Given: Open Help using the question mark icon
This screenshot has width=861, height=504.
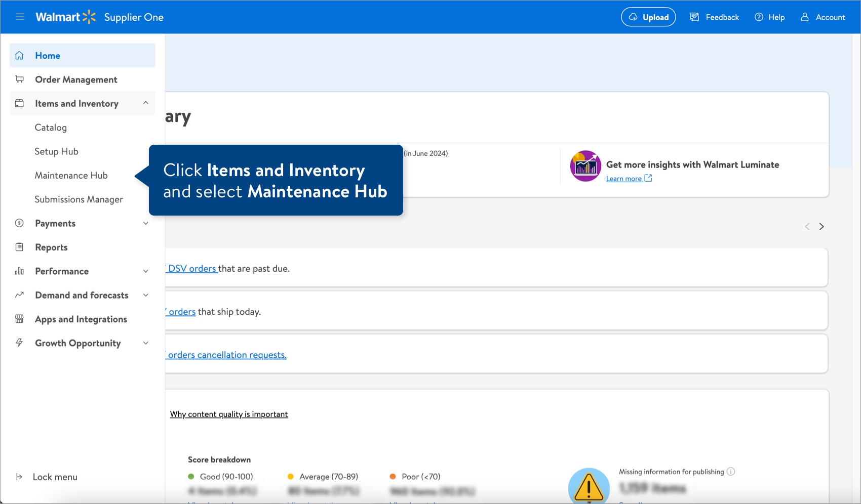Looking at the screenshot, I should pyautogui.click(x=758, y=17).
